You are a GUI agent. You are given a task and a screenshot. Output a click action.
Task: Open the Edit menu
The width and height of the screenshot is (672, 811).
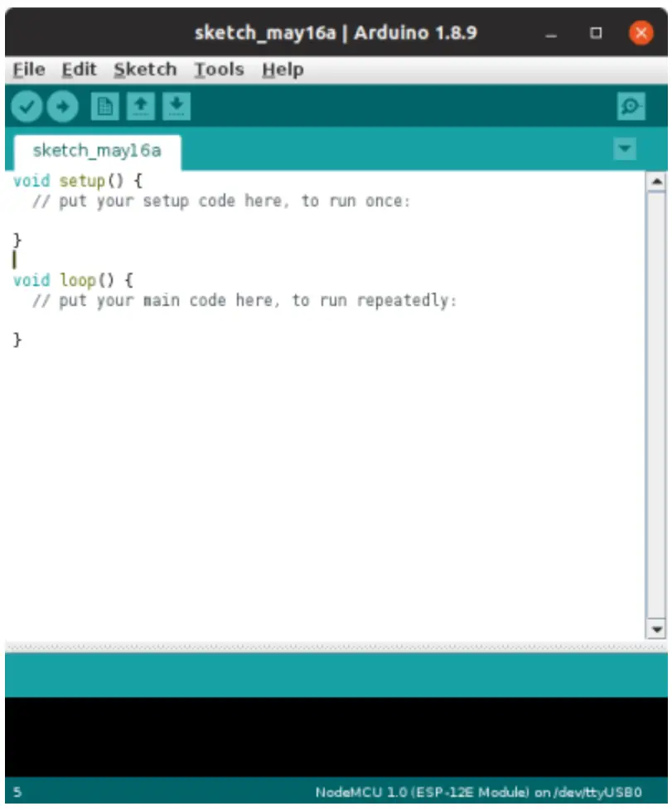80,70
